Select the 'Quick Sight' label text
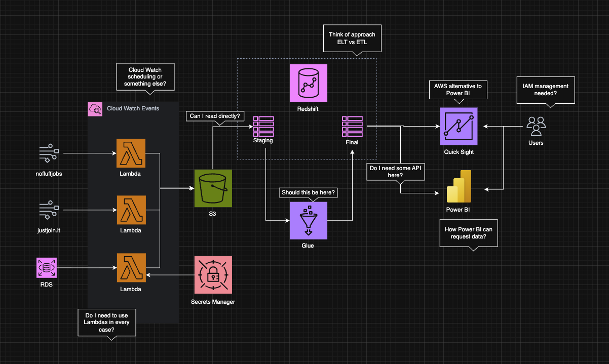The image size is (609, 364). click(x=459, y=152)
